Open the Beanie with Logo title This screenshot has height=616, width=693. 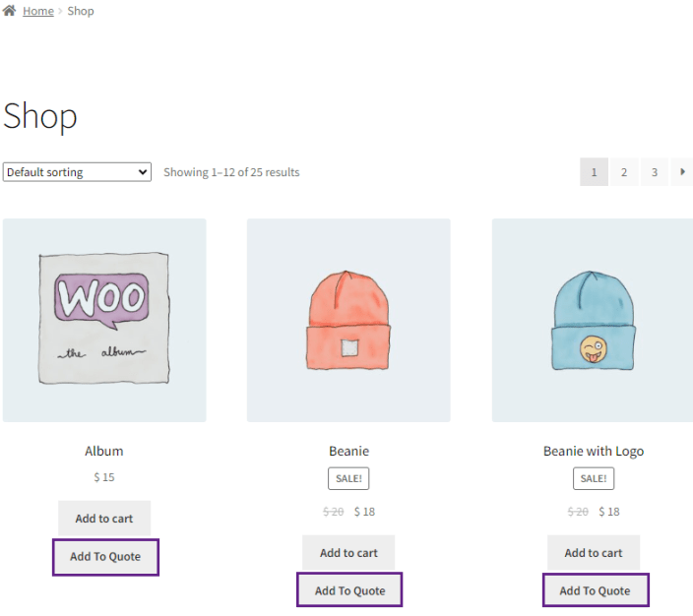(x=594, y=451)
